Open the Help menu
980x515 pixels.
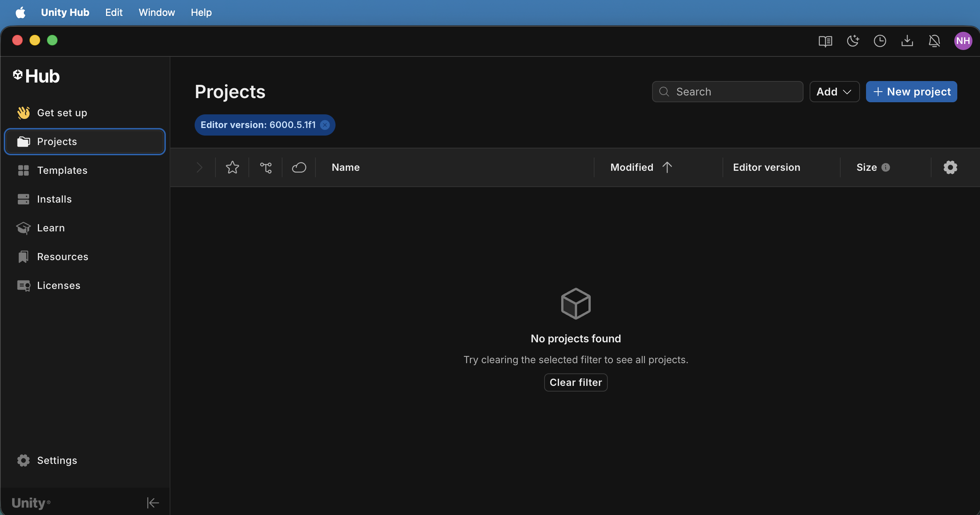pos(201,12)
